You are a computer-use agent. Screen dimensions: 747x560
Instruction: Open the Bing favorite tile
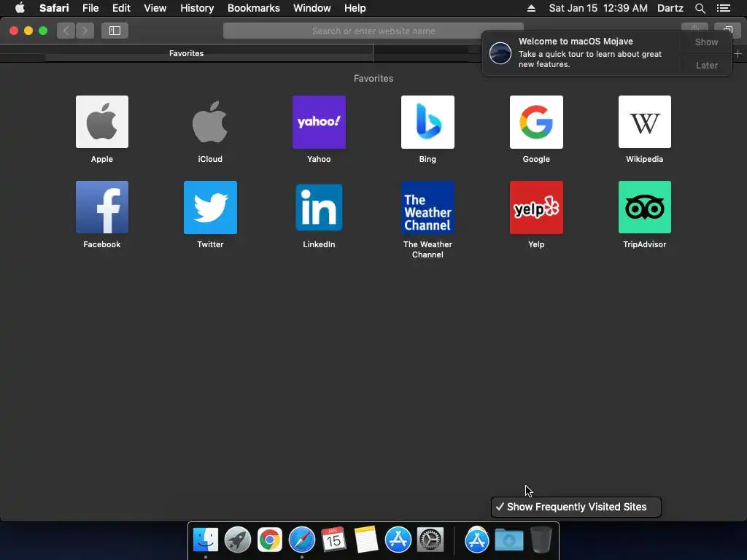[427, 122]
